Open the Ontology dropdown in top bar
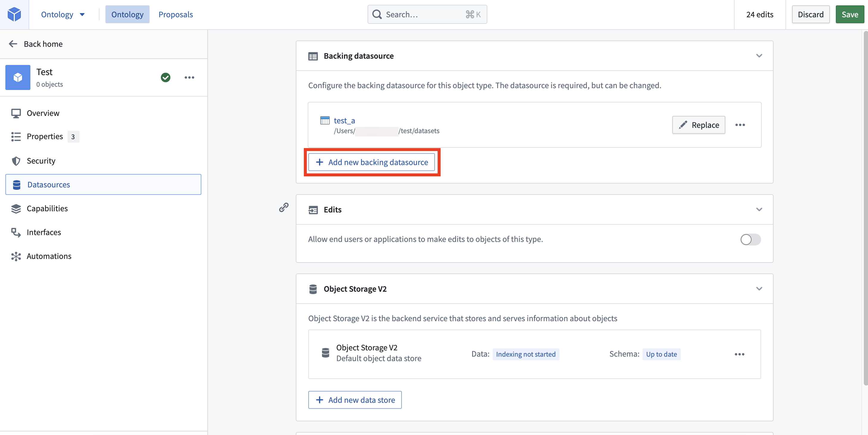The height and width of the screenshot is (435, 868). (63, 15)
